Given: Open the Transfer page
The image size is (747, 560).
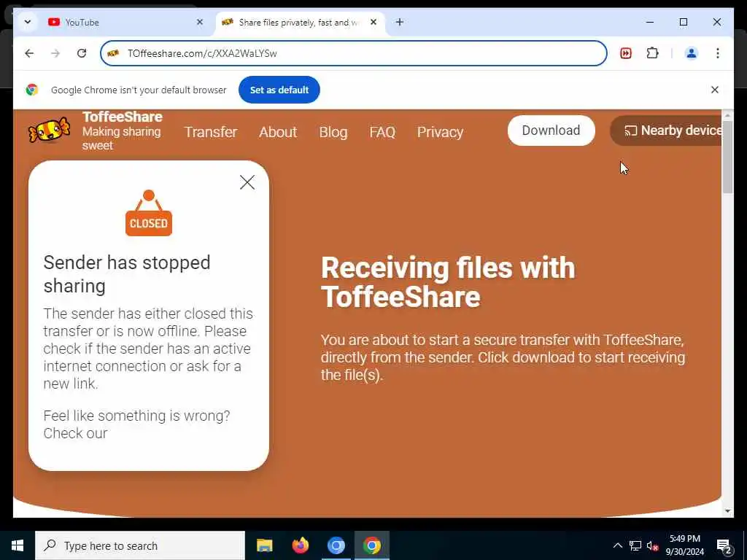Looking at the screenshot, I should coord(211,132).
